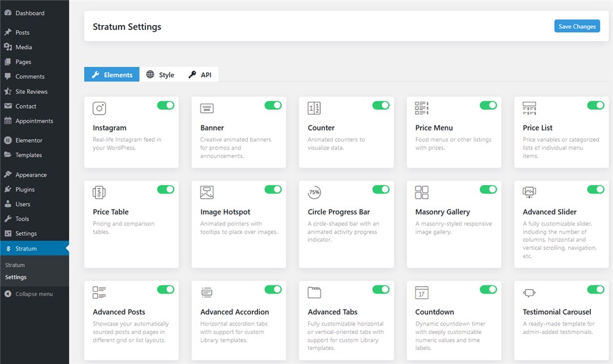Switch to the Style tab
613x364 pixels.
click(160, 75)
